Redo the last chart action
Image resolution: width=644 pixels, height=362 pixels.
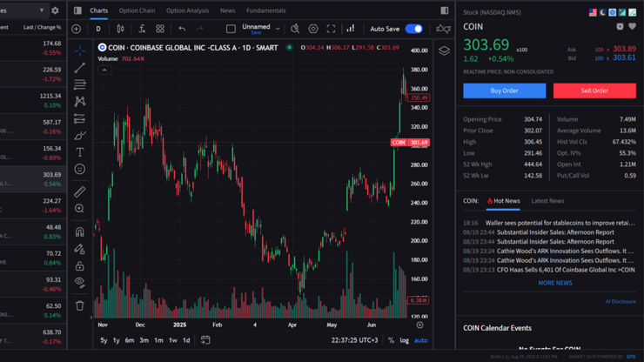click(199, 29)
